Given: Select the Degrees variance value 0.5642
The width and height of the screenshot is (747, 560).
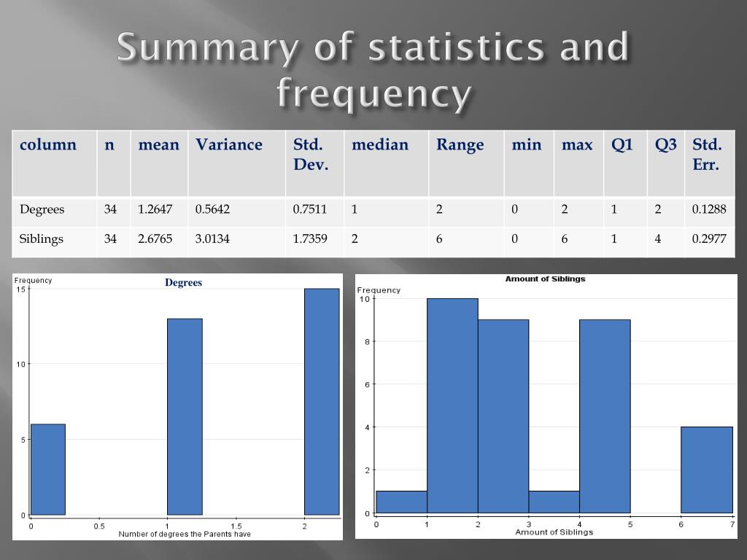Looking at the screenshot, I should click(212, 209).
